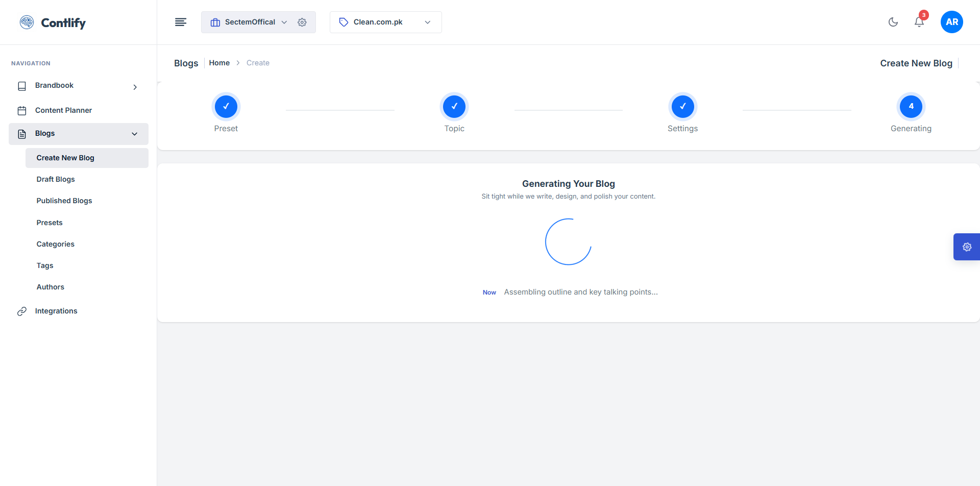Screen dimensions: 980x486
Task: Toggle dark mode with the moon icon
Action: coord(893,22)
